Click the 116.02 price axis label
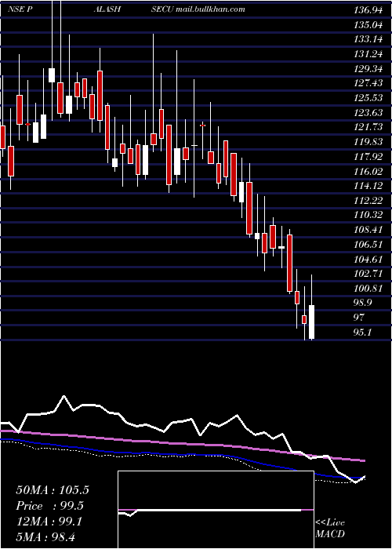The height and width of the screenshot is (549, 392). pos(368,171)
